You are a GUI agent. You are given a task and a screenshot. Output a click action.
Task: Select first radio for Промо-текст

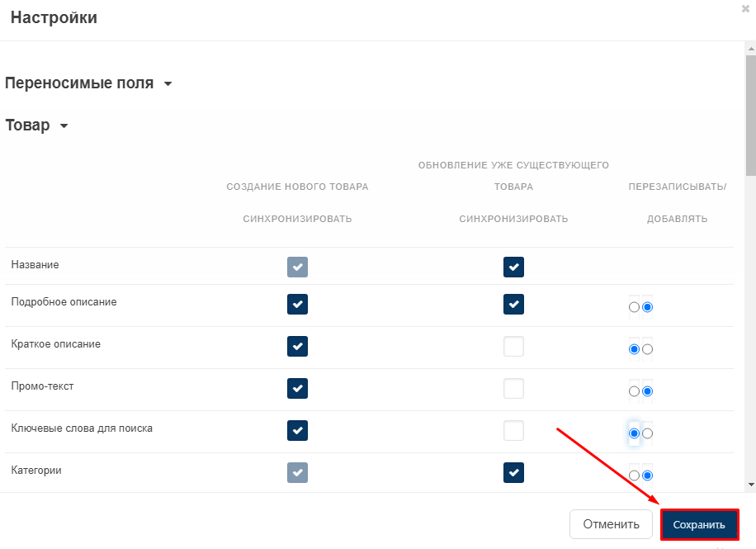pos(634,391)
